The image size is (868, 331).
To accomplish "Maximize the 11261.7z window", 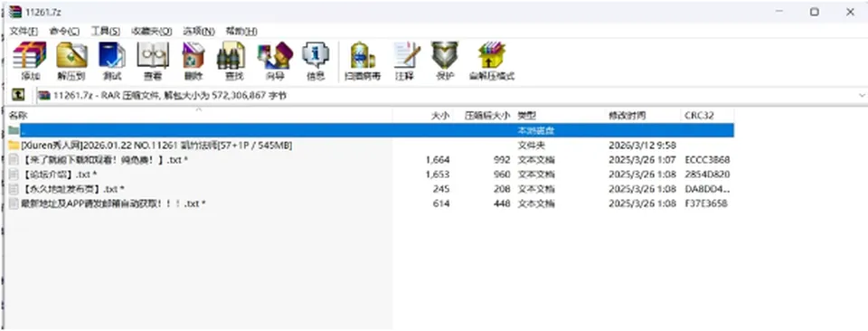I will (x=815, y=12).
